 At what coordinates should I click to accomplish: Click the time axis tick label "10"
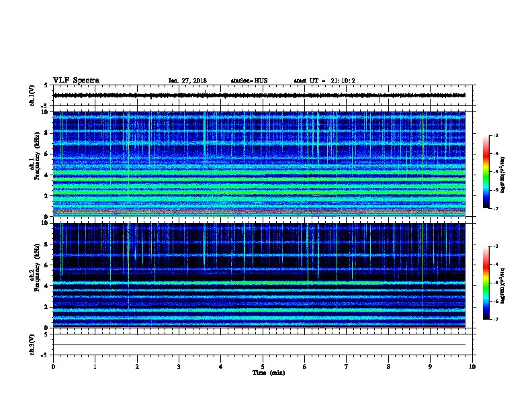point(472,367)
